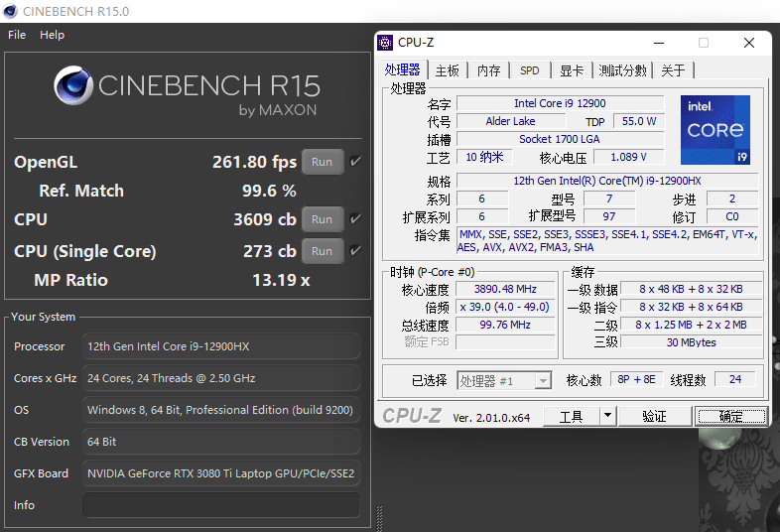Click the OS field showing Windows 8
The height and width of the screenshot is (532, 780).
pos(221,410)
